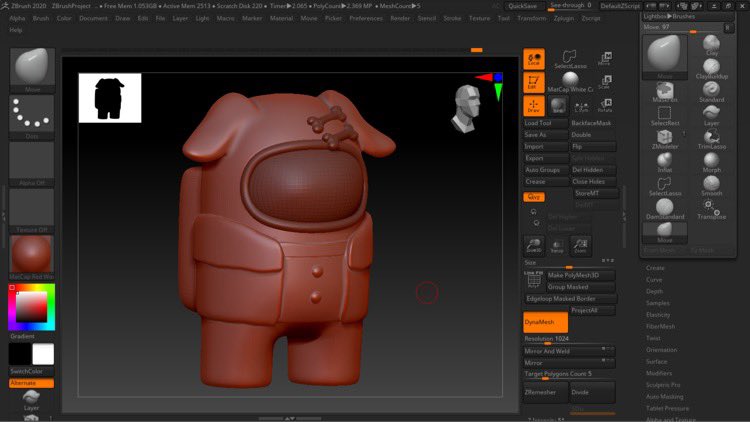This screenshot has width=750, height=422.
Task: Choose the MaskPen brush
Action: (665, 92)
